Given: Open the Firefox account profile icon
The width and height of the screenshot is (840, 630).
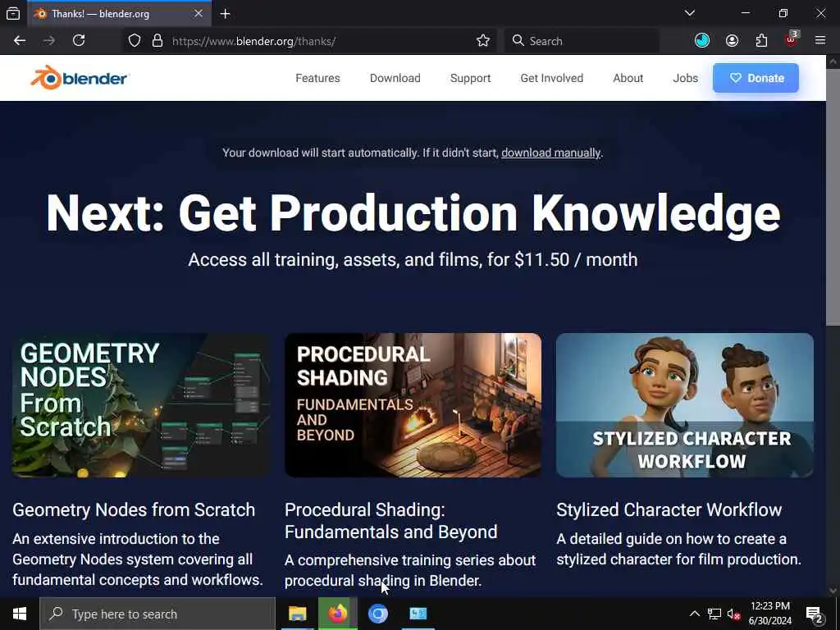Looking at the screenshot, I should pyautogui.click(x=732, y=41).
